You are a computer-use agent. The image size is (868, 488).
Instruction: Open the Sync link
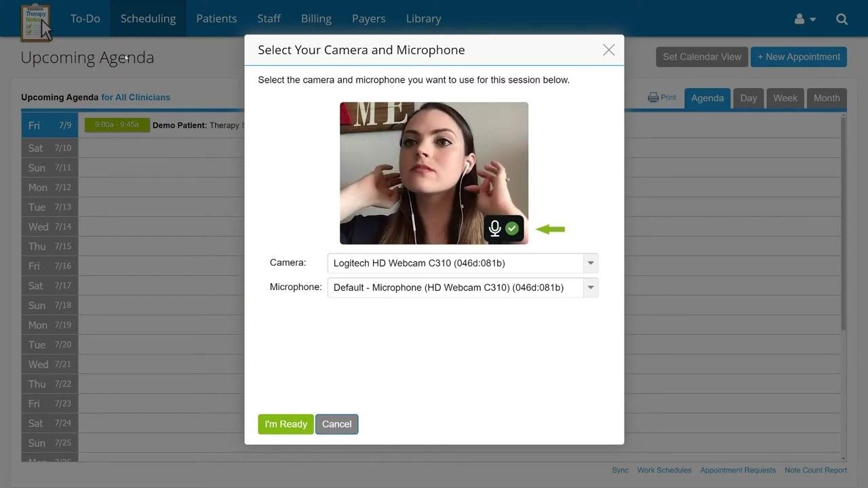point(620,470)
